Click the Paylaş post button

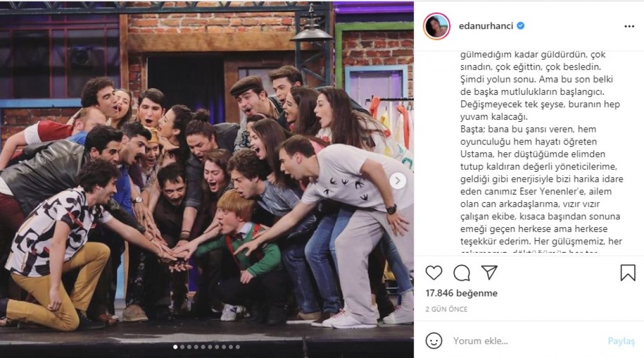pos(621,341)
